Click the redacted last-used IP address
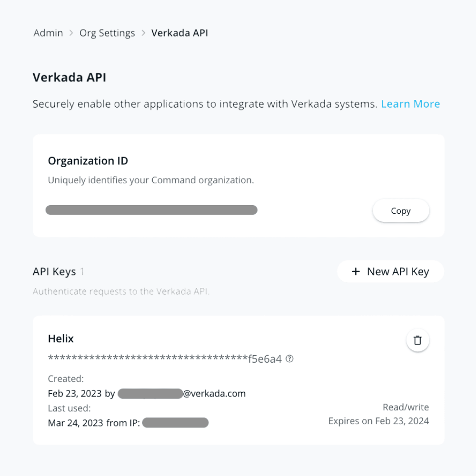This screenshot has height=476, width=476. point(175,423)
